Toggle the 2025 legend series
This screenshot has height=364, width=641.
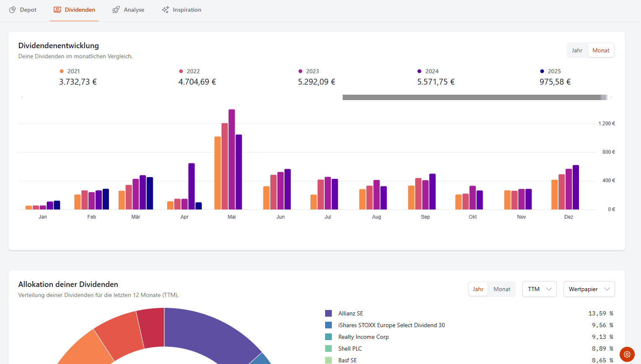(x=551, y=71)
